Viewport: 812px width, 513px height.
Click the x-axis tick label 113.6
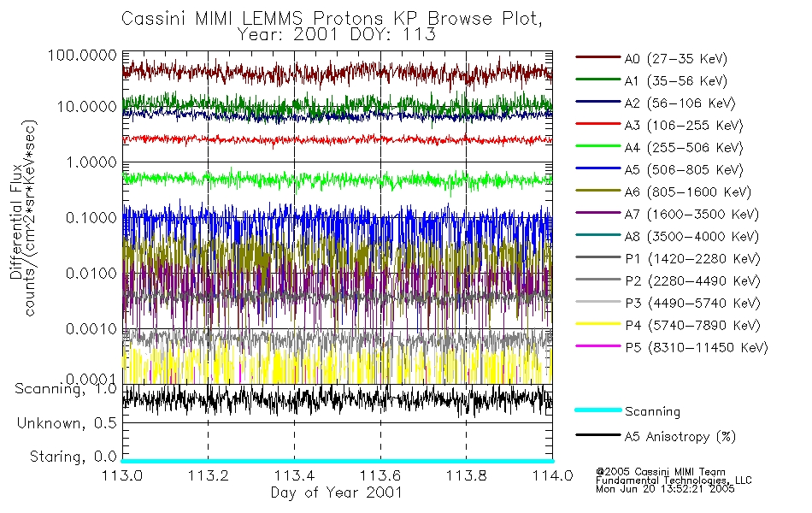380,475
